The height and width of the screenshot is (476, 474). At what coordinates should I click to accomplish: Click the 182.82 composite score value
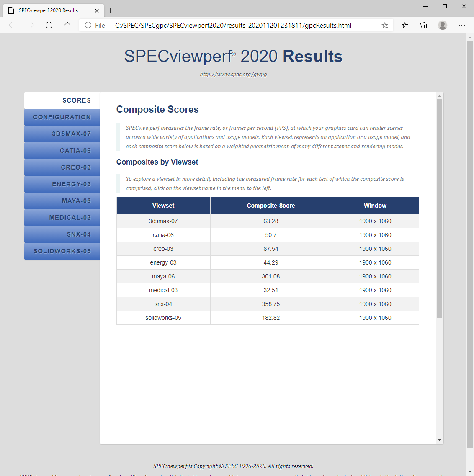(x=271, y=318)
